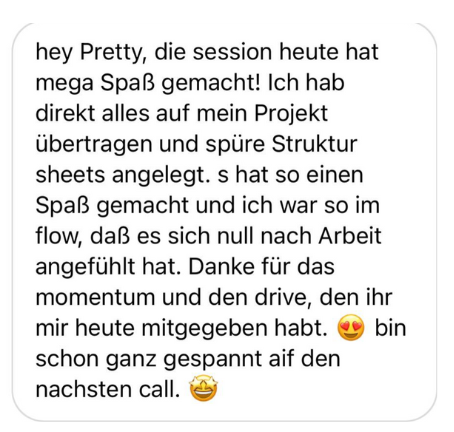
Task: Click the word 'angefühlt' in the message
Action: (x=85, y=268)
